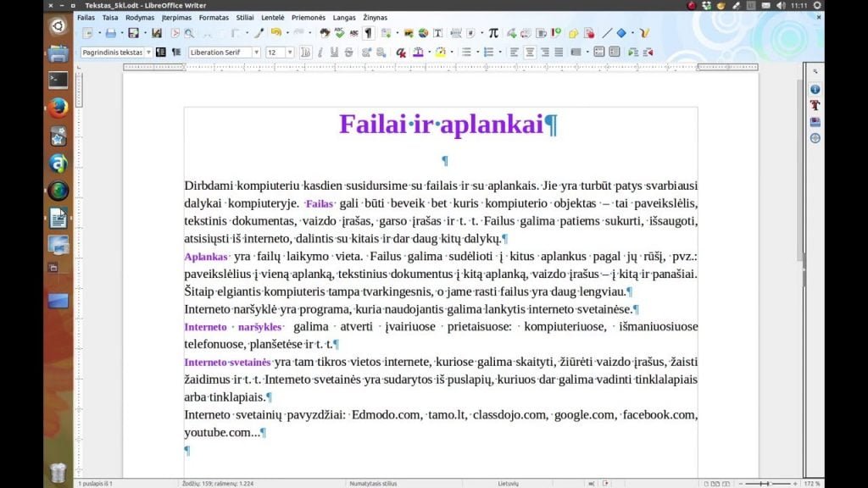Open Print Preview magnifier icon

coord(189,33)
